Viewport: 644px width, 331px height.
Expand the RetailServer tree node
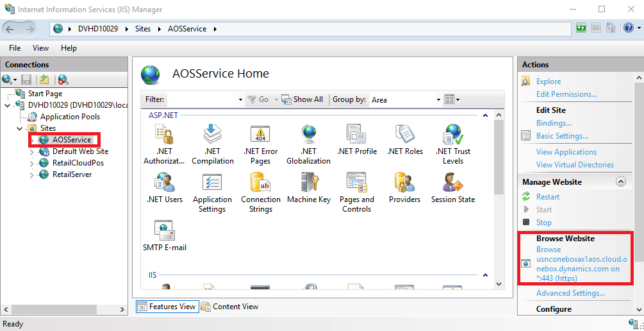(32, 174)
